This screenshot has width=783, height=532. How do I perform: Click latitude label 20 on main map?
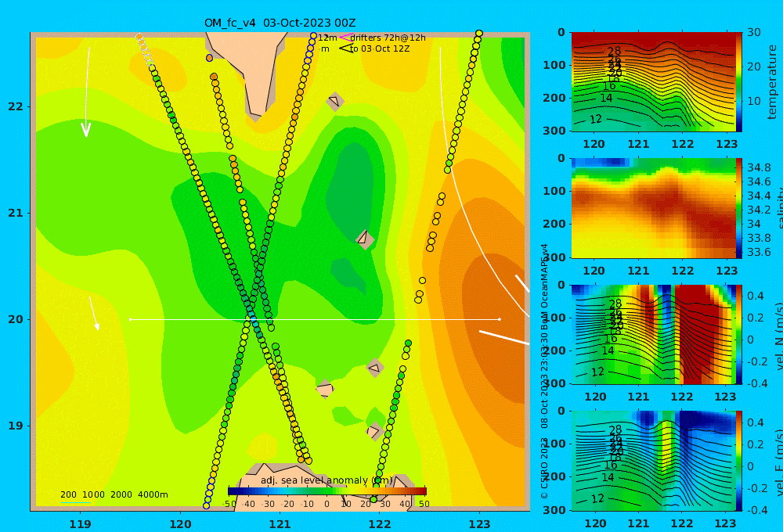coord(16,319)
